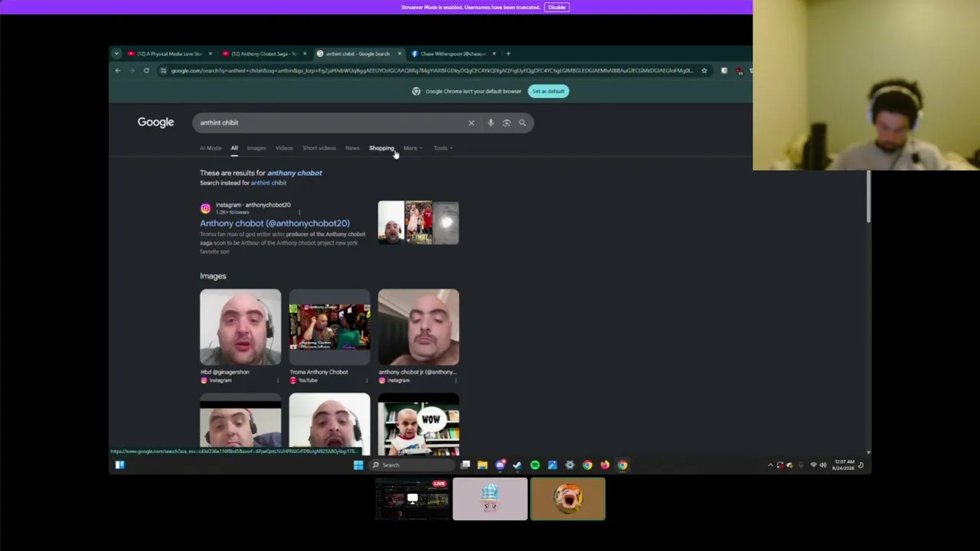Click the Disable button for Streamer Mode

[557, 7]
